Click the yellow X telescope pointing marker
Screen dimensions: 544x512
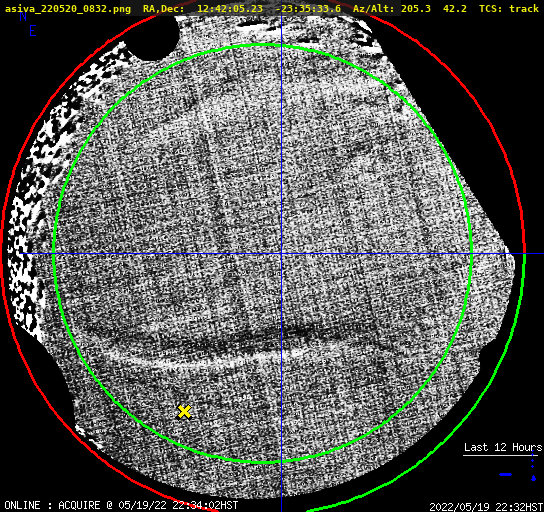click(184, 412)
